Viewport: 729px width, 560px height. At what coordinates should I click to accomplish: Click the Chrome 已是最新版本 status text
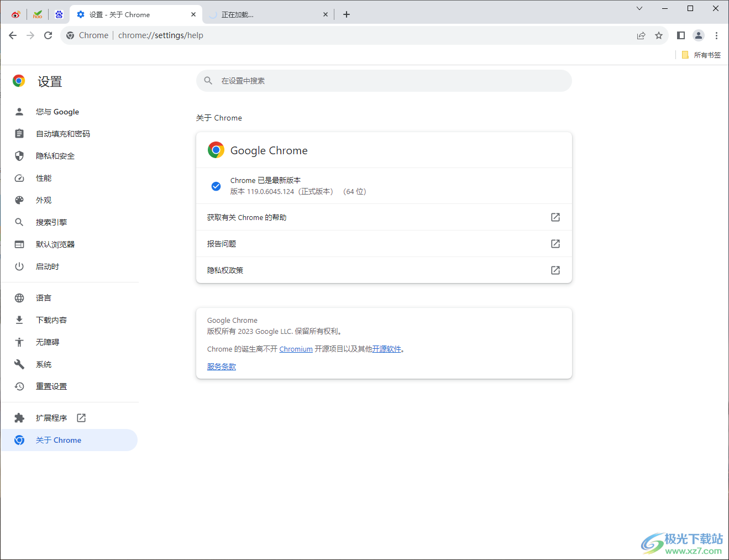[x=266, y=181]
